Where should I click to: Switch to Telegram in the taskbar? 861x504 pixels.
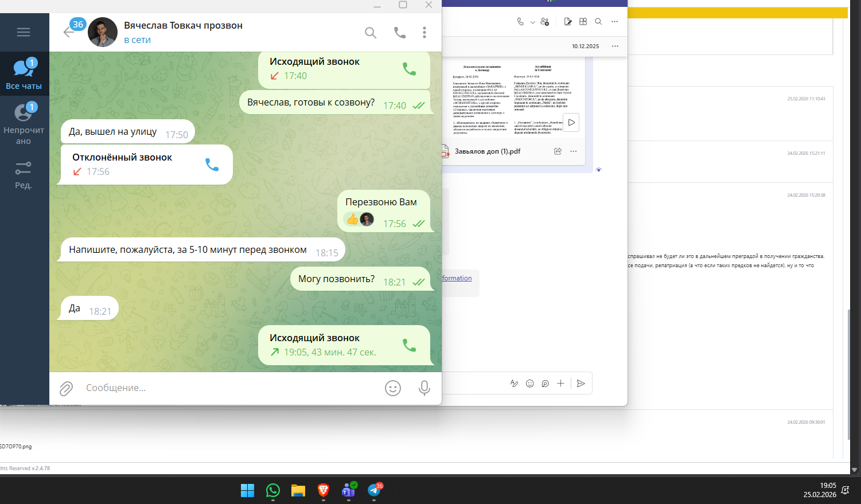point(375,491)
